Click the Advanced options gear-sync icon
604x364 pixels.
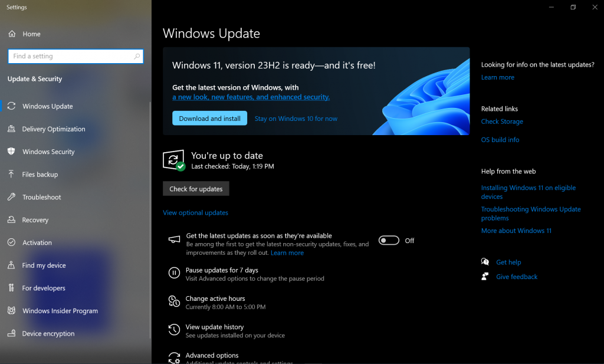tap(174, 358)
